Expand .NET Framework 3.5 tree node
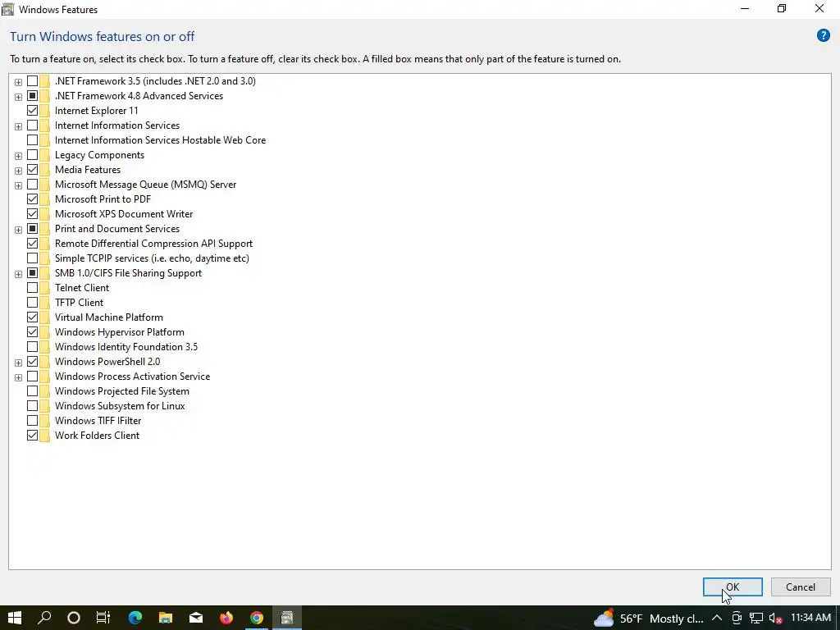840x630 pixels. pos(18,82)
